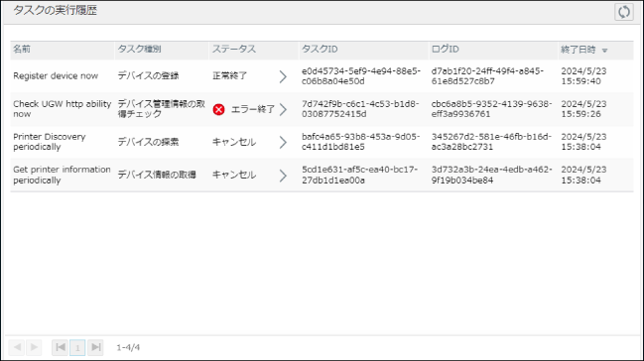Click task type デバイス管理情報の取得チェック
Screen dimensions: 644x361
point(161,109)
